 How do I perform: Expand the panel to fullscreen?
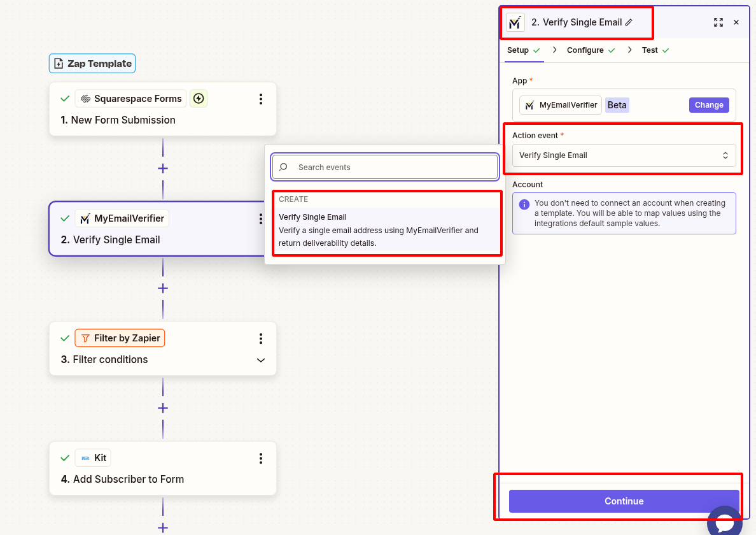pos(718,22)
